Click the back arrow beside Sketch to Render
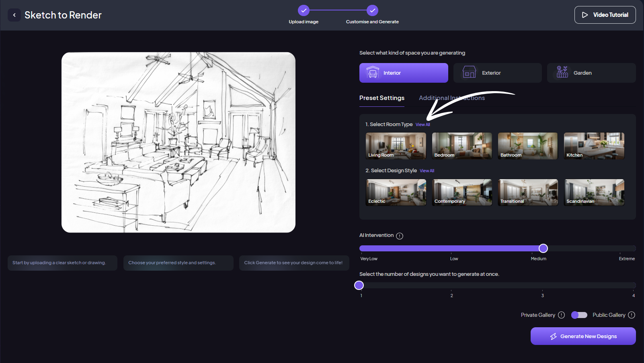Viewport: 644px width, 363px height. coord(14,15)
